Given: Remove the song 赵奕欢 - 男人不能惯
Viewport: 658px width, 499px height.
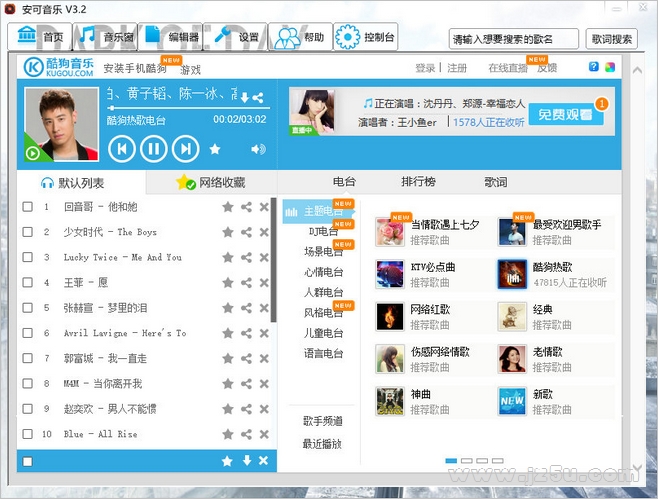Looking at the screenshot, I should [x=264, y=409].
